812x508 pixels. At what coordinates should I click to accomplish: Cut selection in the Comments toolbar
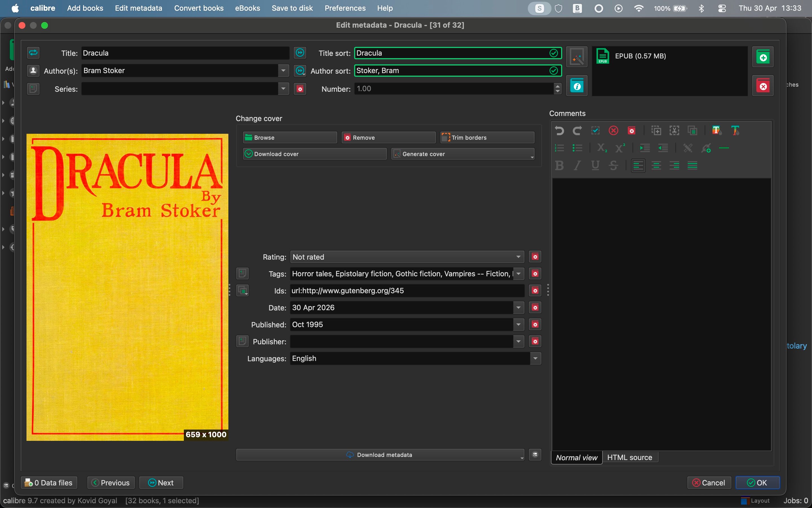coord(674,130)
